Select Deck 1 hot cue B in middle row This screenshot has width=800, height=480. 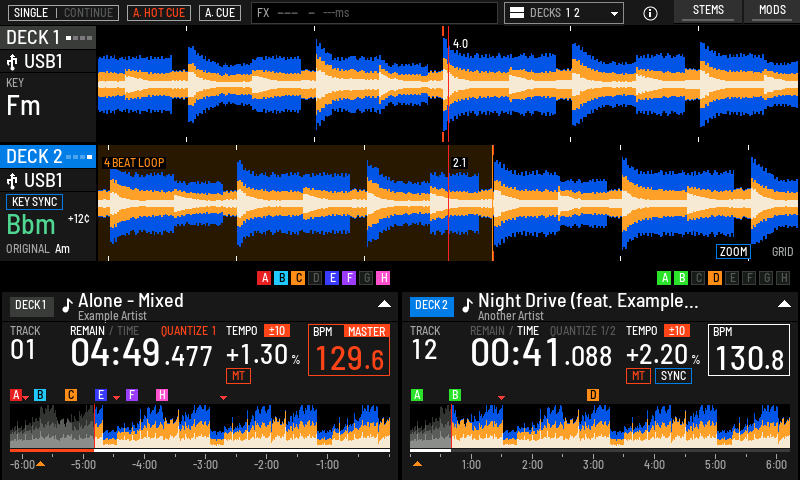(x=281, y=278)
